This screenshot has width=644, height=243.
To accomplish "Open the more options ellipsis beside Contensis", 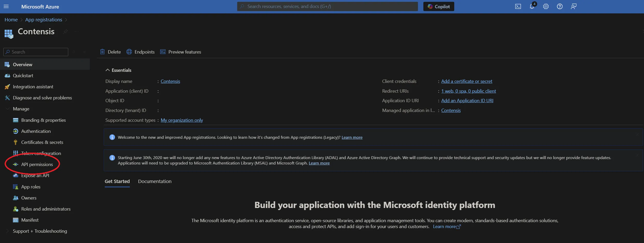I will 76,31.
